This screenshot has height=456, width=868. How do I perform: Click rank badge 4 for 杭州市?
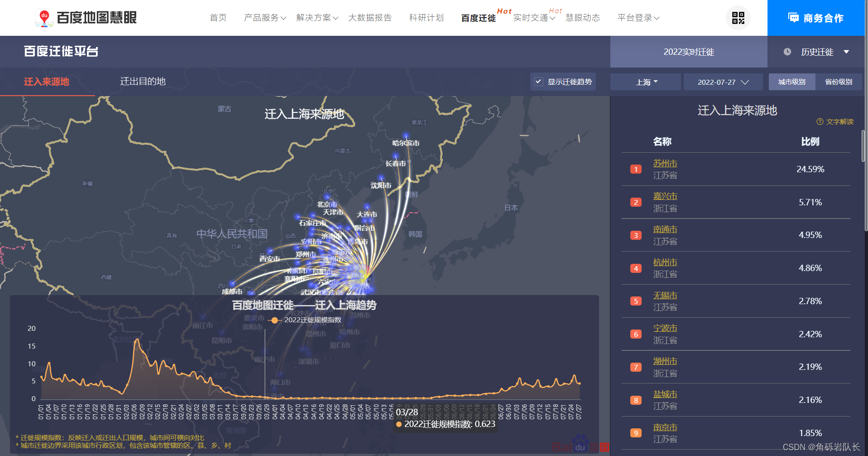[636, 268]
